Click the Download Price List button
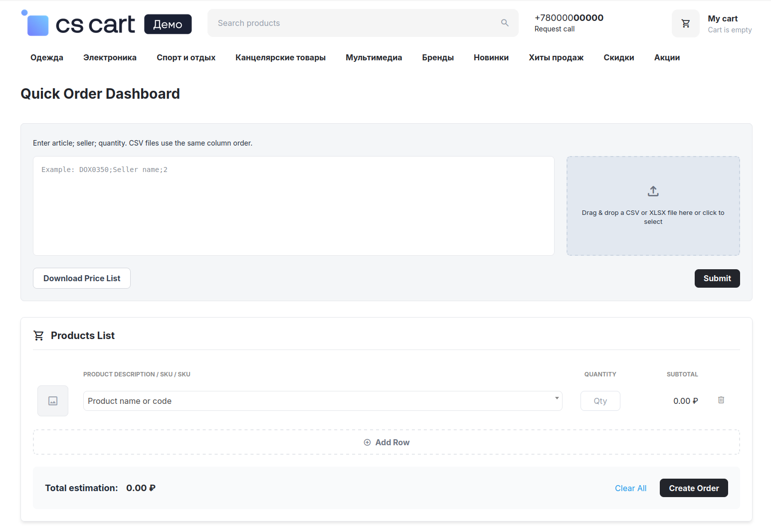The height and width of the screenshot is (532, 771). click(82, 278)
